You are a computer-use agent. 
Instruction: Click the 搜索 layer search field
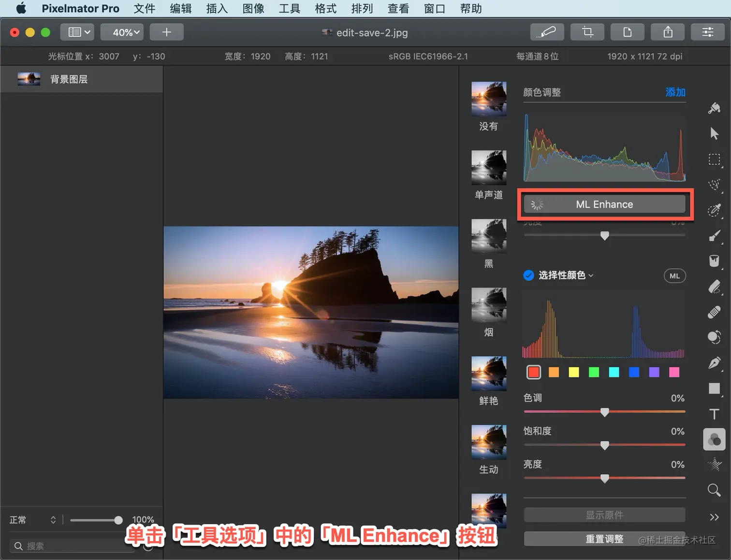[x=73, y=546]
